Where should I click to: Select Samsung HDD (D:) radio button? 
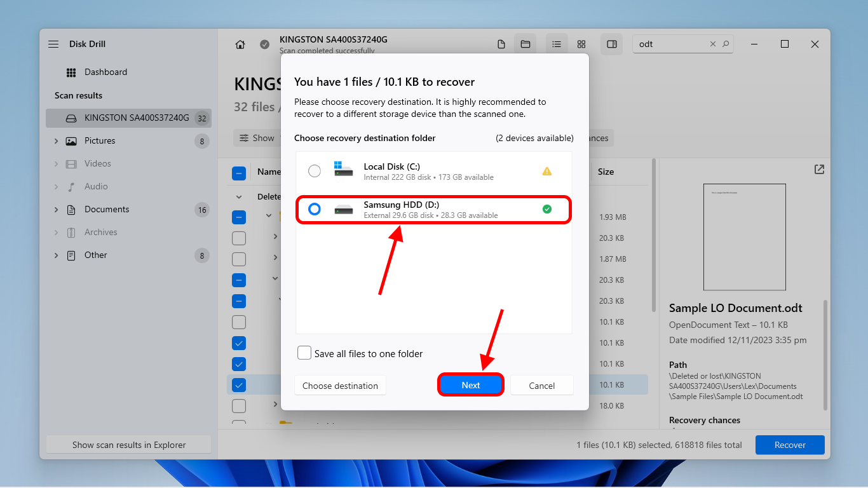point(315,209)
